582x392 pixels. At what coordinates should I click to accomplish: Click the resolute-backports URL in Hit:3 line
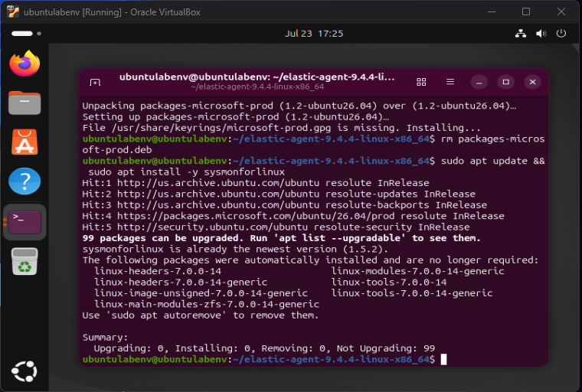click(x=218, y=205)
